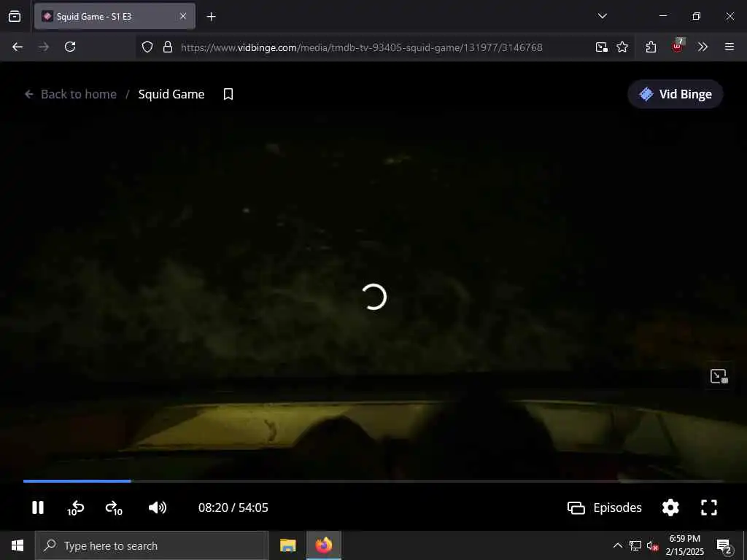The height and width of the screenshot is (560, 747).
Task: Open the Windows Start menu
Action: tap(18, 545)
